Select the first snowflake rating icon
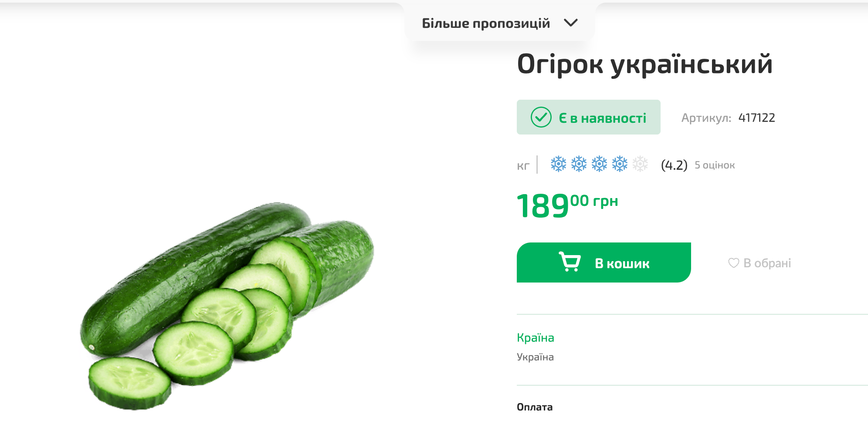 pos(558,164)
